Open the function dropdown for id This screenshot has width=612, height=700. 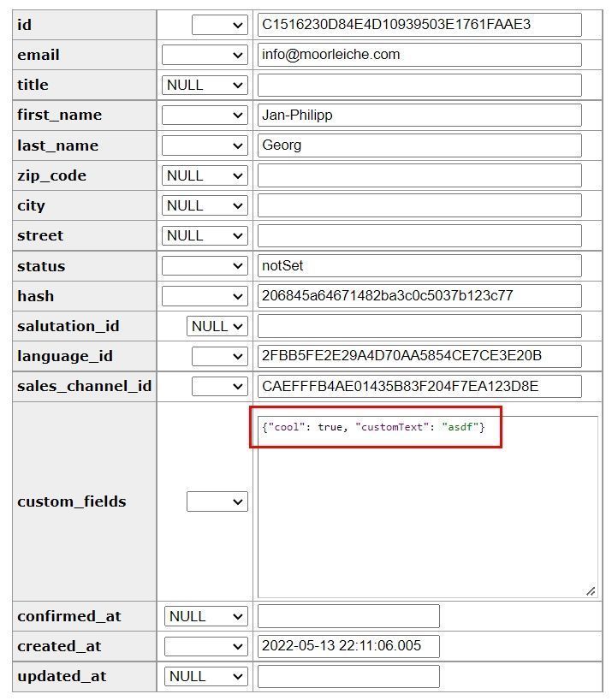coord(219,25)
